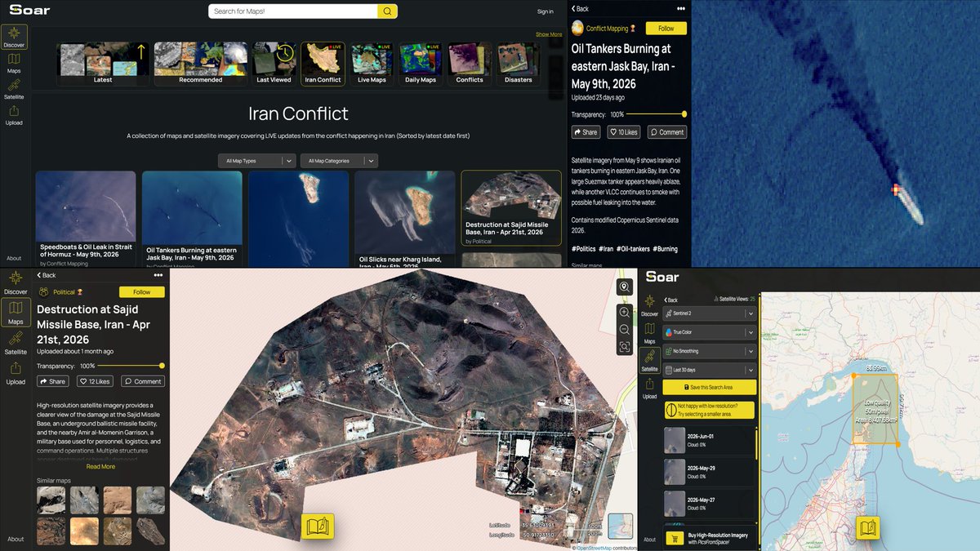Expand the Last 30 days date dropdown
The image size is (980, 551).
point(709,370)
